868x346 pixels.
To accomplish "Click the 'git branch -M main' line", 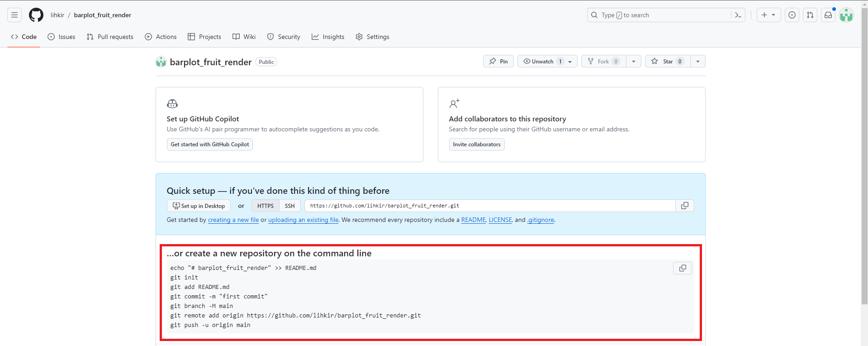I will (x=202, y=306).
